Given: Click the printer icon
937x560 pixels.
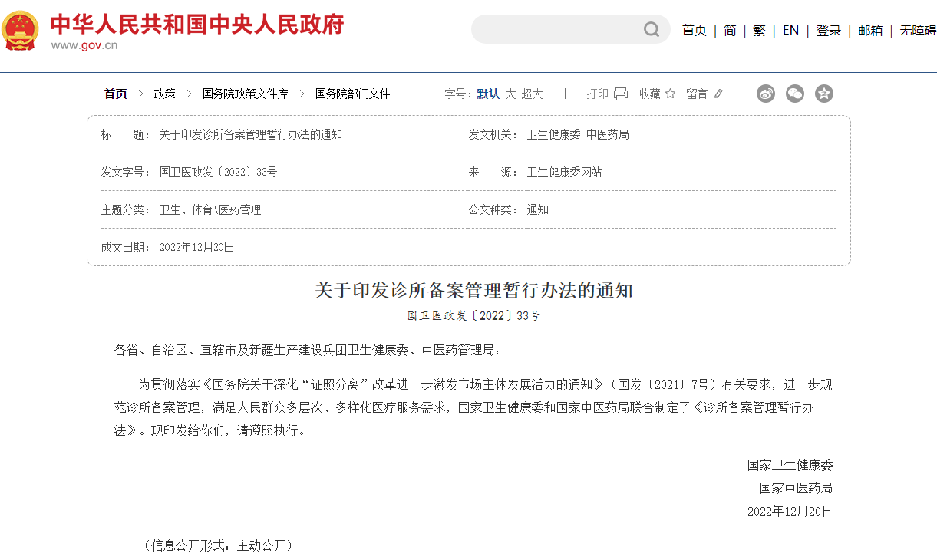Looking at the screenshot, I should coord(621,94).
